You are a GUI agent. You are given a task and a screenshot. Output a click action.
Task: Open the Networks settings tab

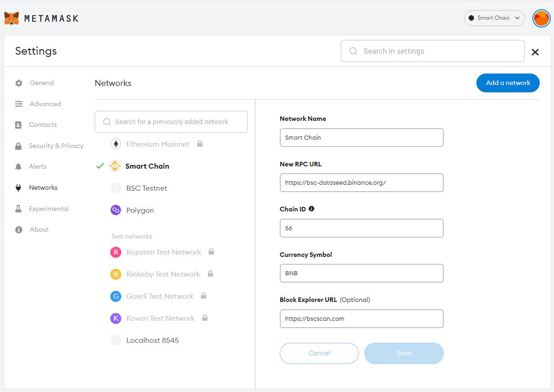[x=43, y=187]
